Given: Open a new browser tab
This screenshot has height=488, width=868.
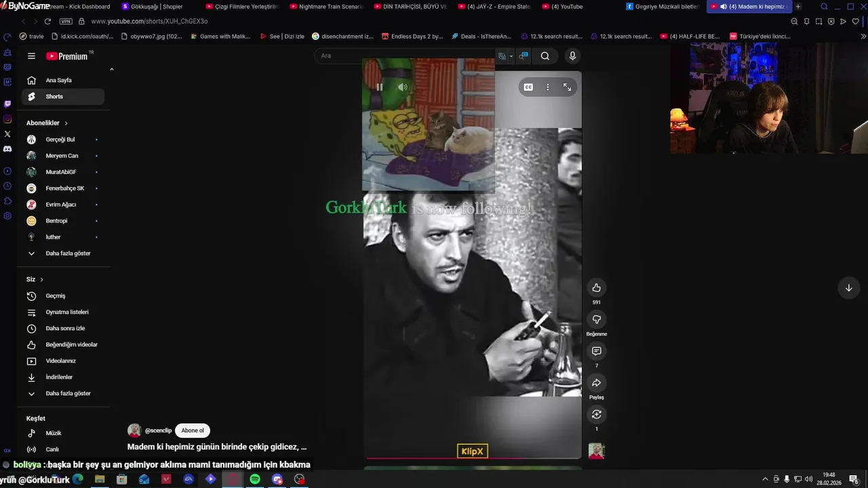Looking at the screenshot, I should 798,6.
